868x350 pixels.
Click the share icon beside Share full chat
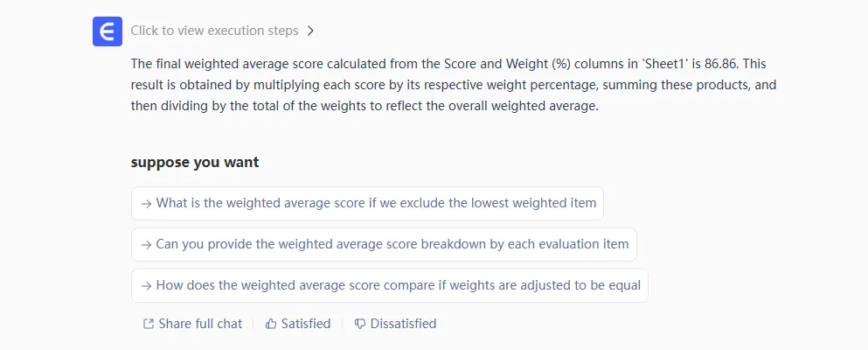click(149, 324)
